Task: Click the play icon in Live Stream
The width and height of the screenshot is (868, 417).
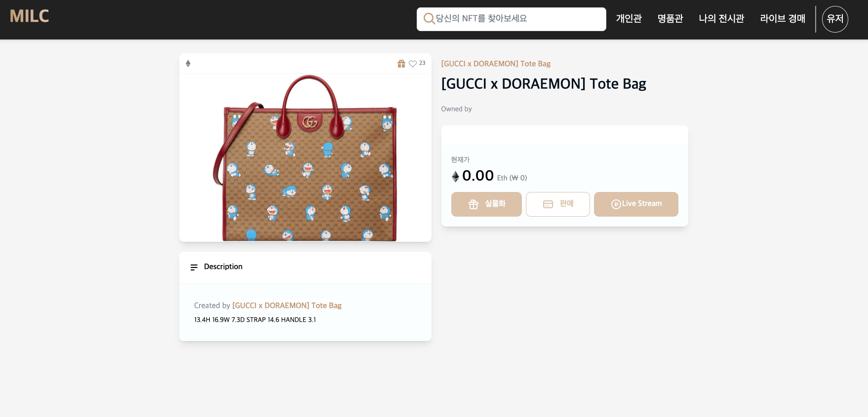Action: (x=616, y=204)
